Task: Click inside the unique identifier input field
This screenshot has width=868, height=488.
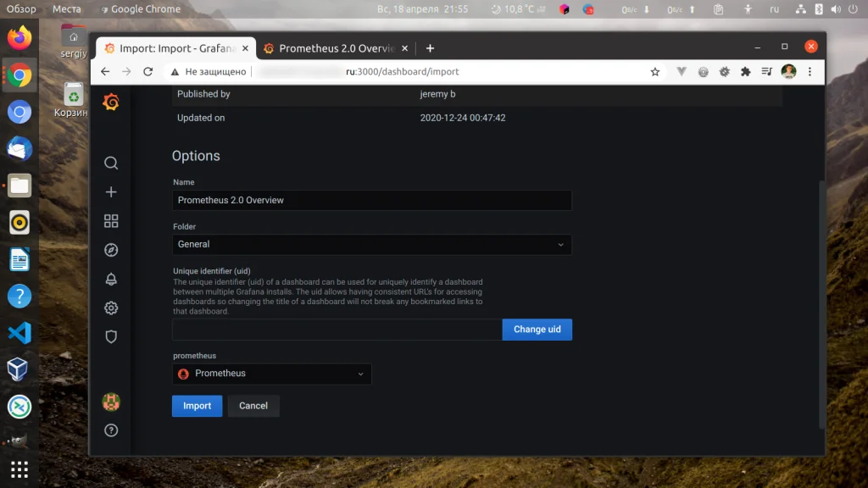Action: 336,330
